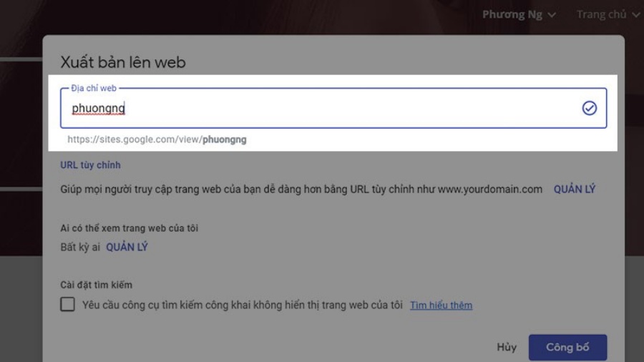
Task: Click the Yêu cầu công cụ tìm kiếm label
Action: pyautogui.click(x=242, y=305)
